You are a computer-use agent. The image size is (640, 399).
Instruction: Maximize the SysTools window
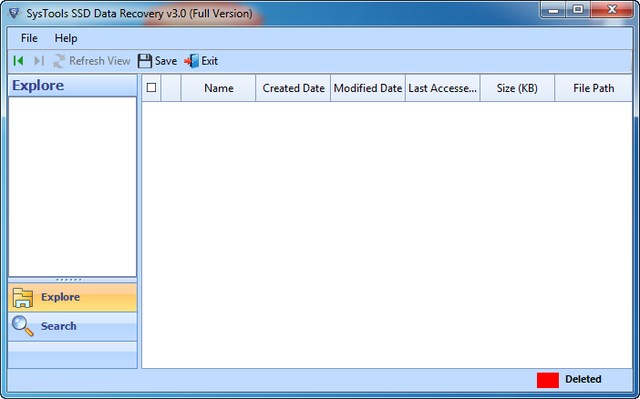point(578,10)
